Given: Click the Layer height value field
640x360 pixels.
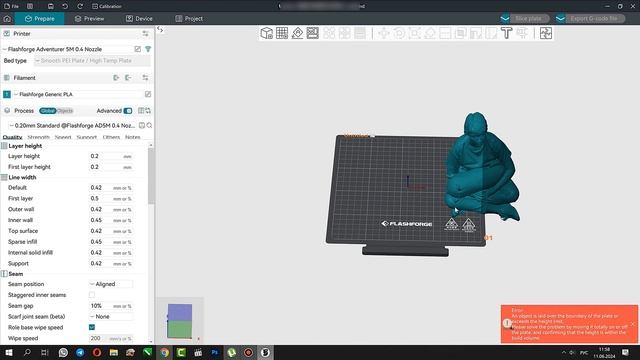Looking at the screenshot, I should (111, 156).
